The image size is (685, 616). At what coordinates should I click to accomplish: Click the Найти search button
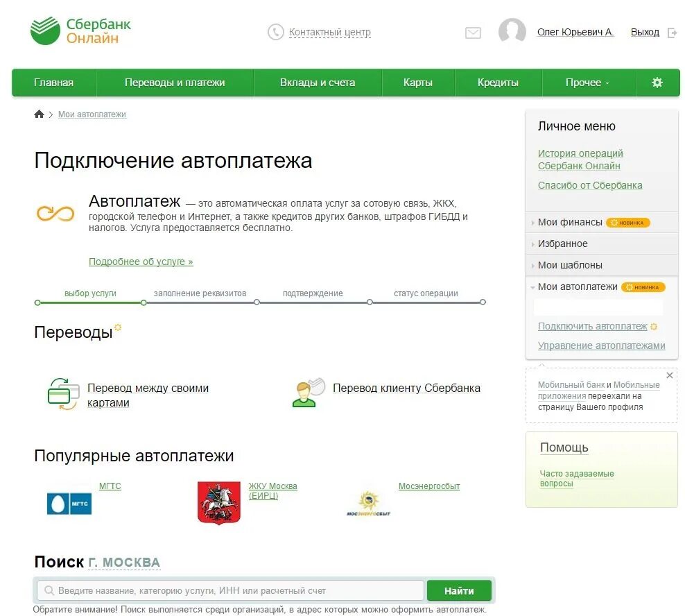point(459,590)
